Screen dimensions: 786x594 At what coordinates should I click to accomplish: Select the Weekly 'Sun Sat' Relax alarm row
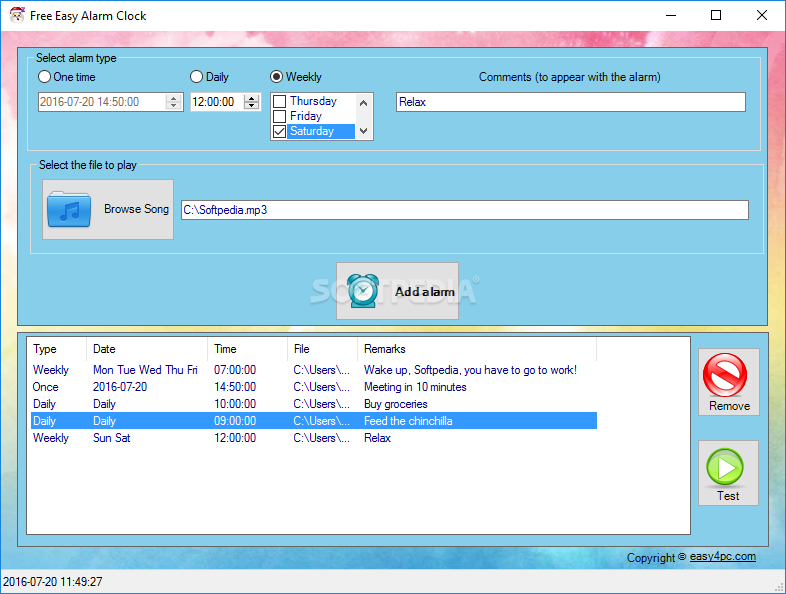[314, 438]
